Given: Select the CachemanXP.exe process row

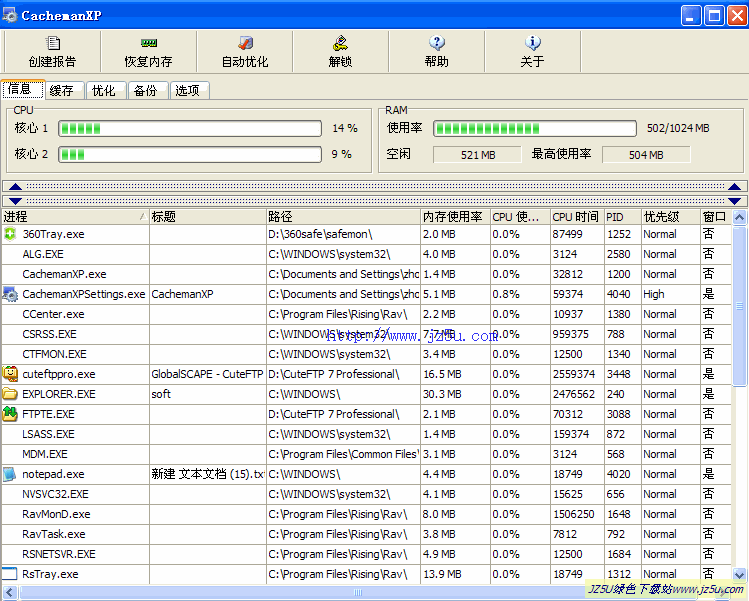Looking at the screenshot, I should [366, 274].
